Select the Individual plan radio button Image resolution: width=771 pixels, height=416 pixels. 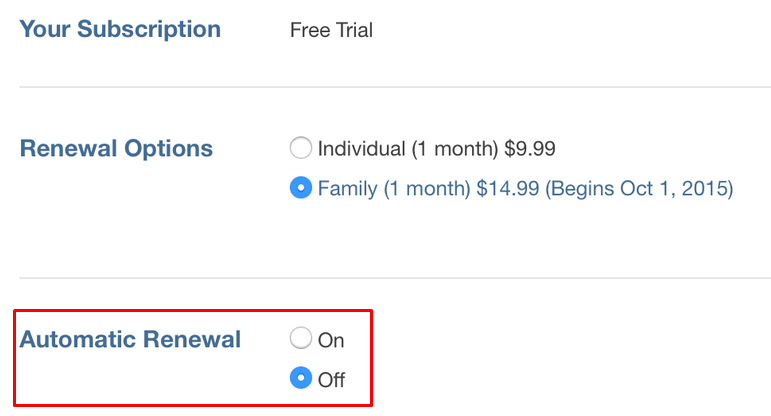(x=300, y=149)
